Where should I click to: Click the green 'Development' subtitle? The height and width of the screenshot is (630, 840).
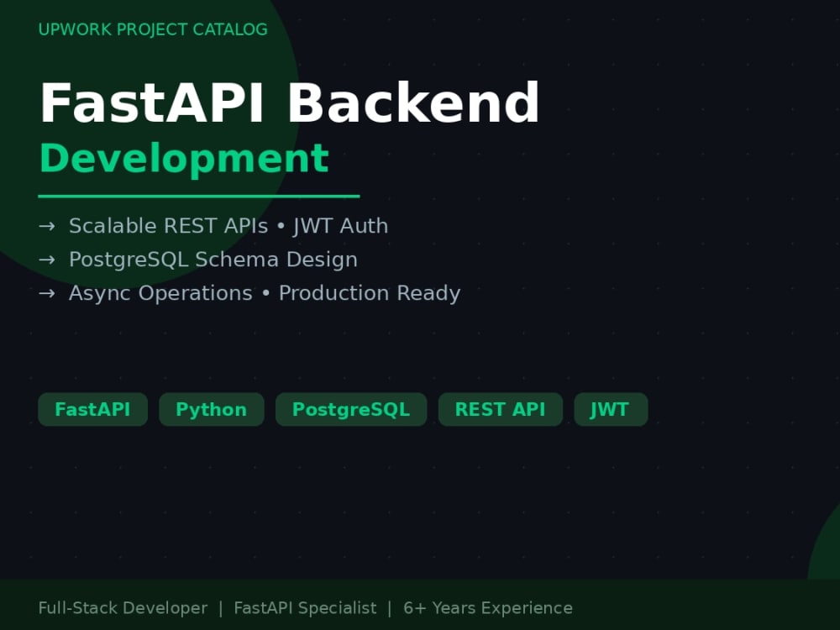pos(184,159)
